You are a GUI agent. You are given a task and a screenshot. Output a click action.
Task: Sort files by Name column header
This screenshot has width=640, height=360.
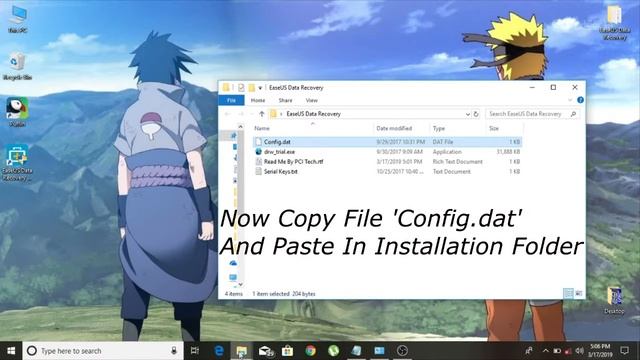[312, 128]
